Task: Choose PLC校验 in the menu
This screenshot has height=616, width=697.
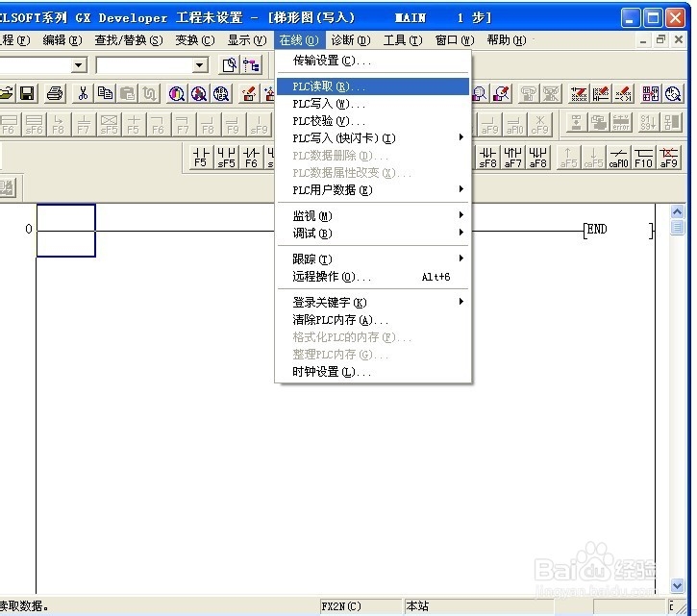Action: (x=373, y=121)
